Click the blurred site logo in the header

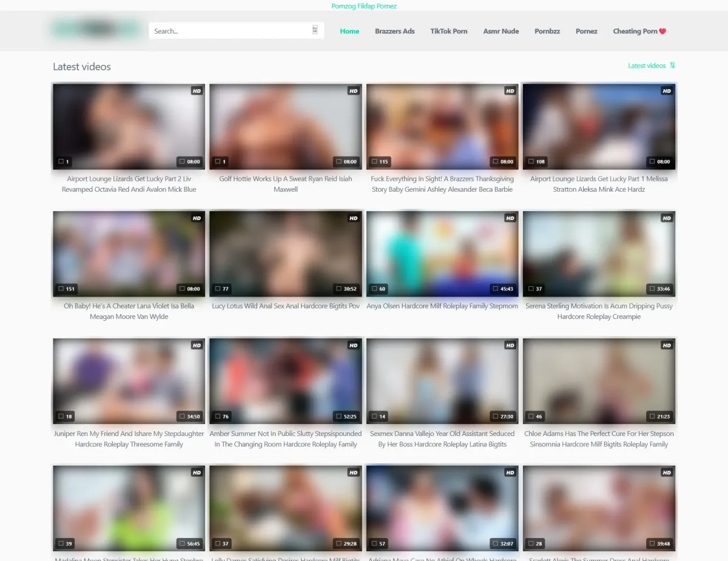(96, 29)
